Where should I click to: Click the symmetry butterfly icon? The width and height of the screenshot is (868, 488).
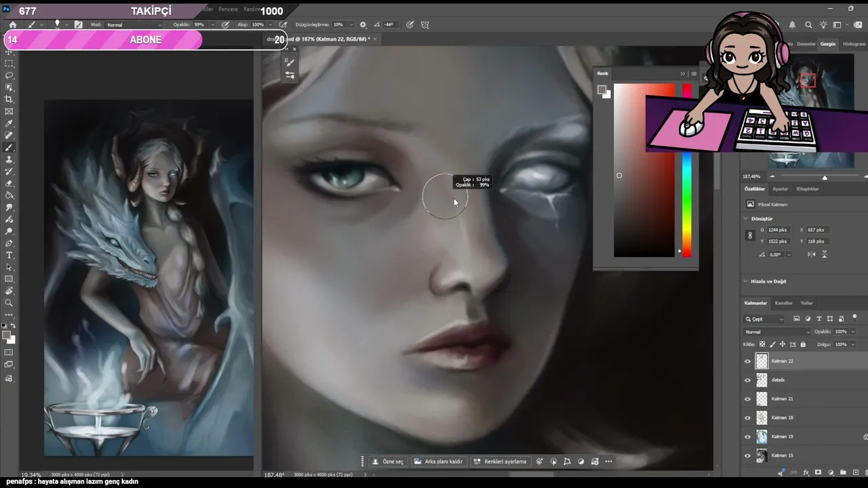coord(425,24)
